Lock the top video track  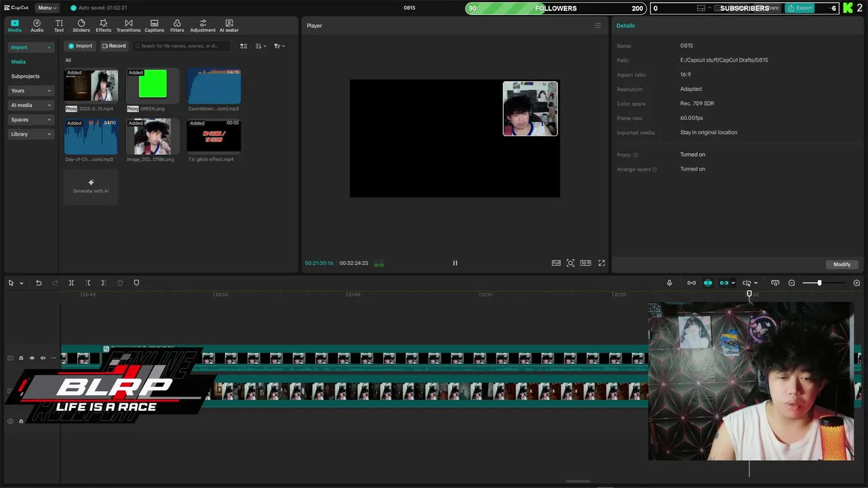(x=21, y=358)
